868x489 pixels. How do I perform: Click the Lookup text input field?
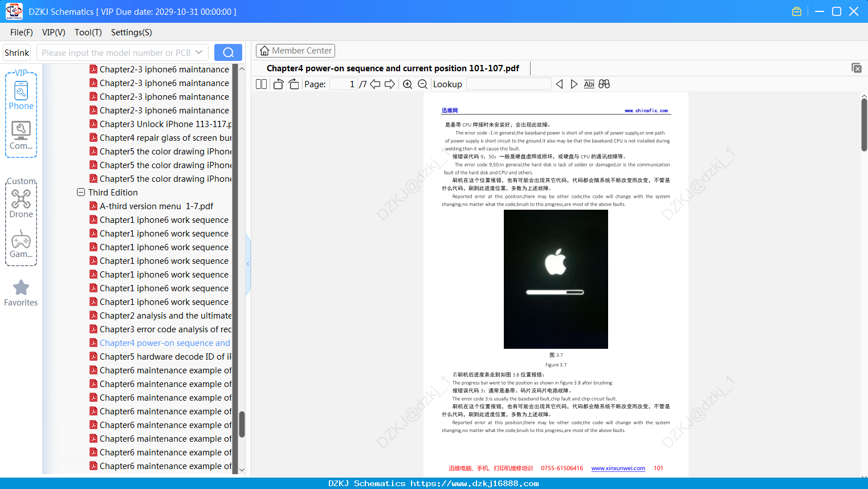(x=509, y=84)
